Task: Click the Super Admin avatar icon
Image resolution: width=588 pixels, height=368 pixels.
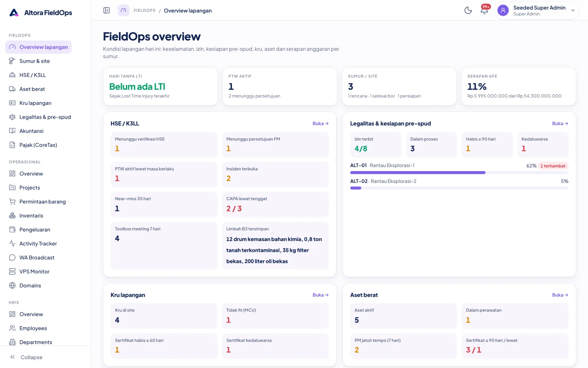Action: pos(503,10)
